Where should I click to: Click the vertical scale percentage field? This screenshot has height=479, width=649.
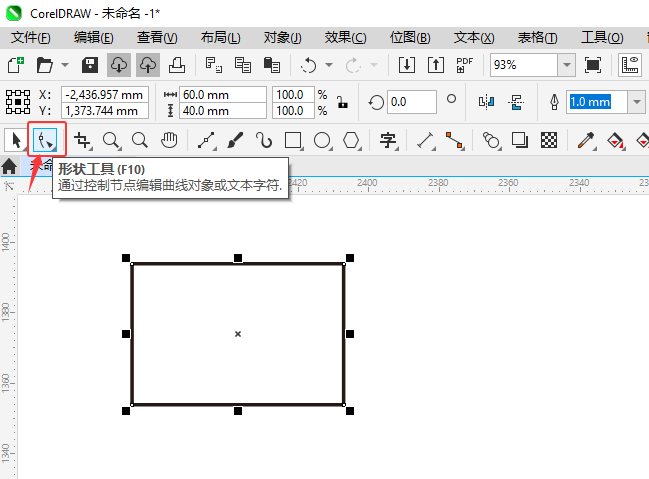tap(293, 111)
